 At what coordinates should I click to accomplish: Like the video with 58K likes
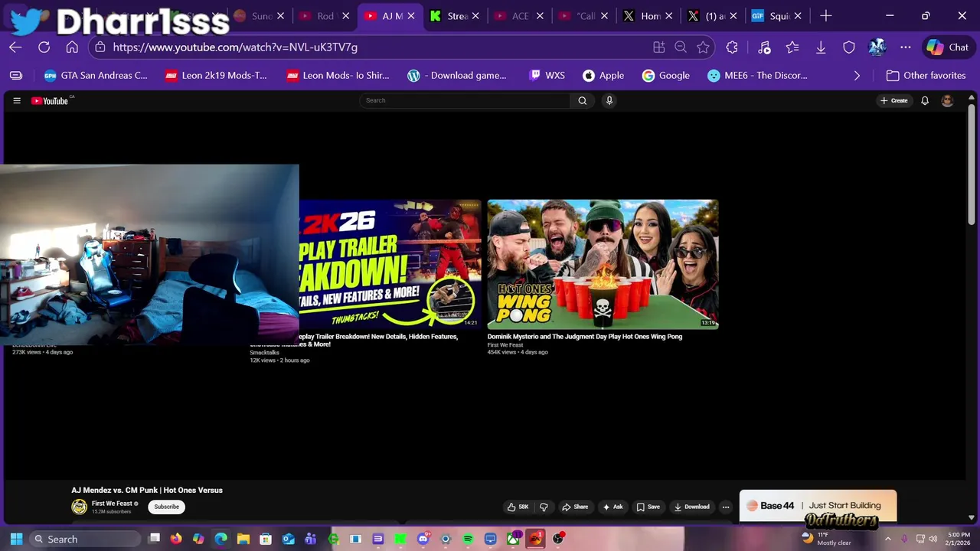point(518,507)
